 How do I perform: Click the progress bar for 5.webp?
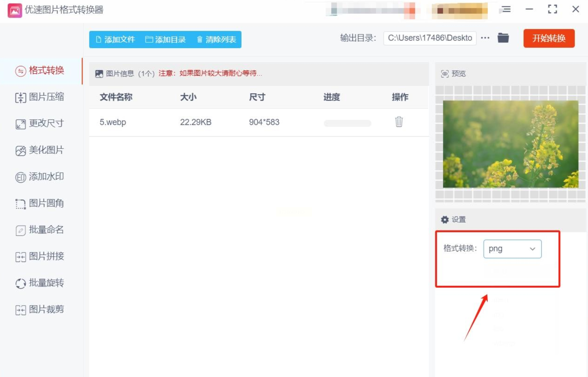347,123
